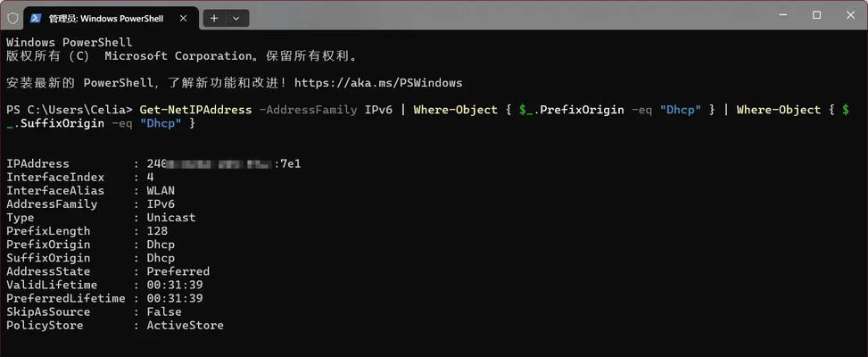This screenshot has width=868, height=357.
Task: Click the PrefixLength value 128
Action: 157,231
